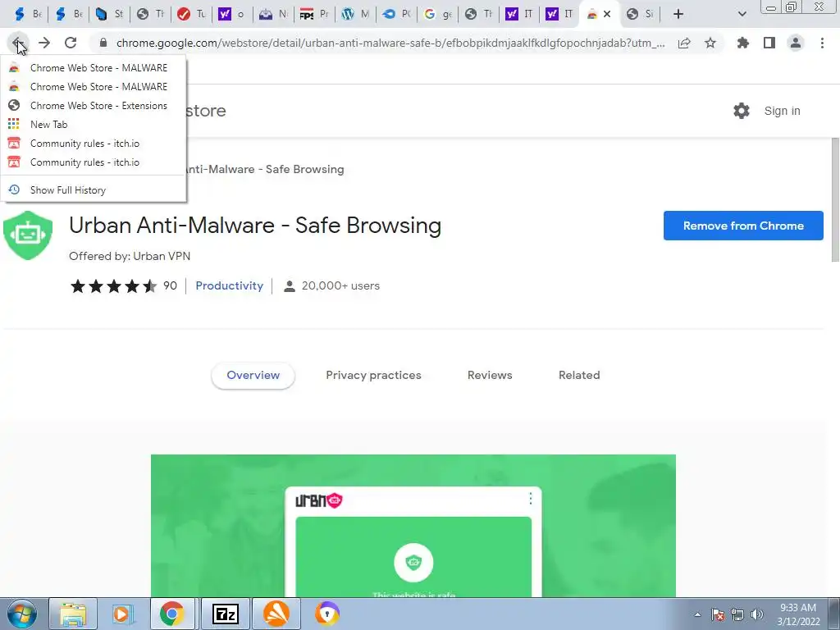
Task: Open the Reviews tab
Action: click(490, 375)
